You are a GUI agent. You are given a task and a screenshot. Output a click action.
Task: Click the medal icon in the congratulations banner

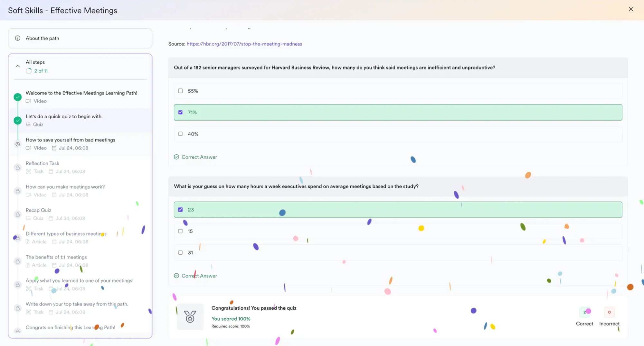pos(190,317)
